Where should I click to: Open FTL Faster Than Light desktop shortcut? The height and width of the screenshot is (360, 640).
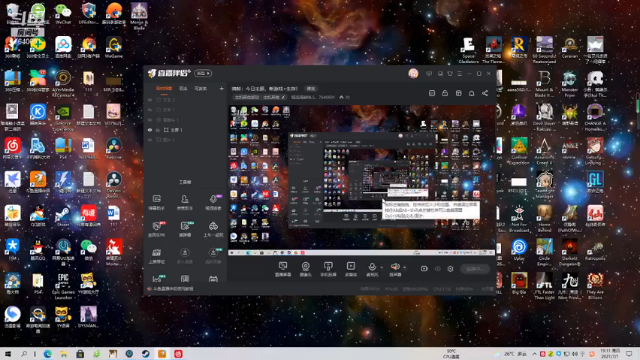tap(544, 286)
